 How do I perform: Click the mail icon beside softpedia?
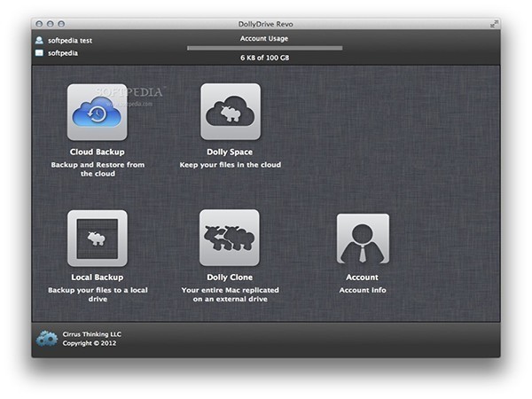click(39, 52)
